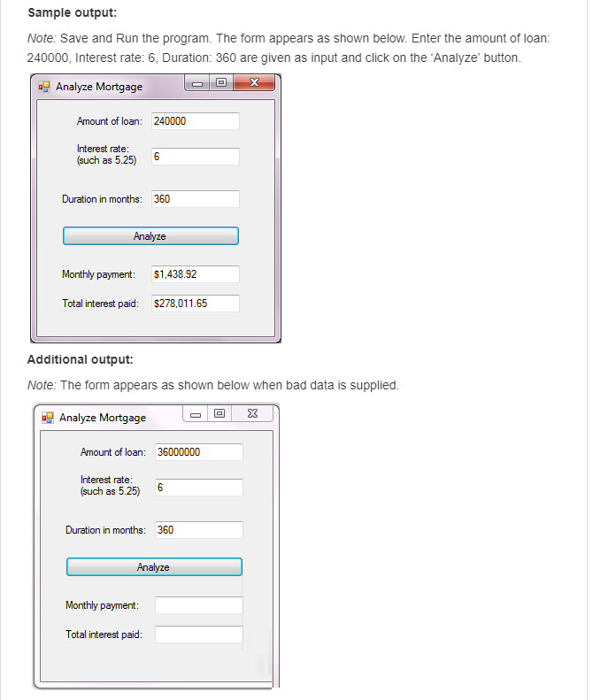Click 'Total interest paid:' label in second form
The height and width of the screenshot is (700, 593).
(x=104, y=635)
